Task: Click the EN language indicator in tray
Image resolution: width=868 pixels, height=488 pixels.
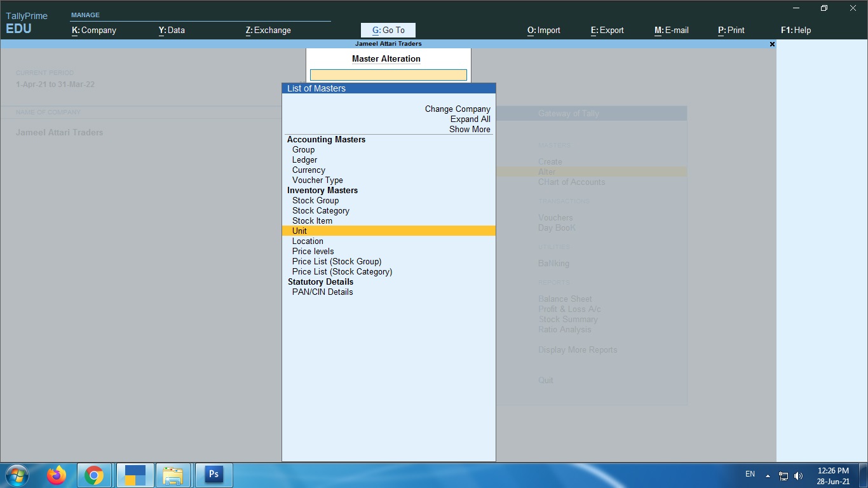Action: coord(750,474)
